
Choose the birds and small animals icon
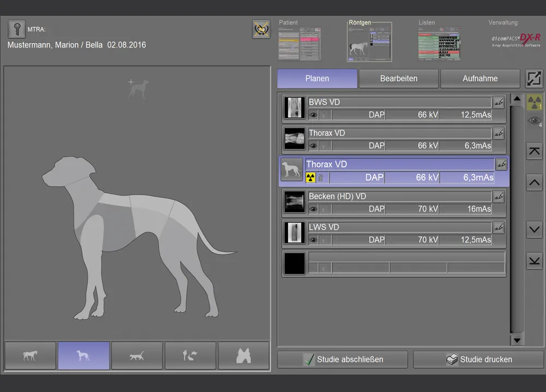pos(190,356)
